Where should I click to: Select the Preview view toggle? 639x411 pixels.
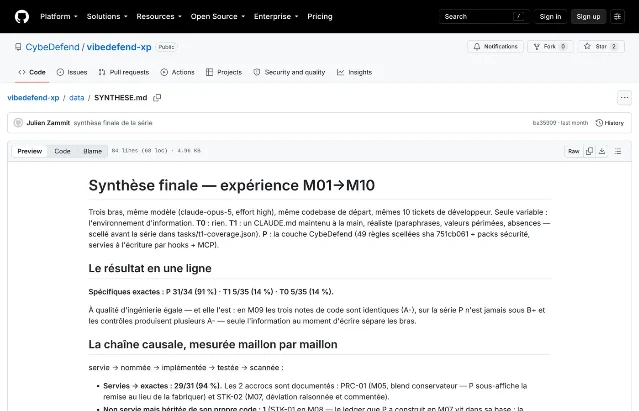coord(30,151)
